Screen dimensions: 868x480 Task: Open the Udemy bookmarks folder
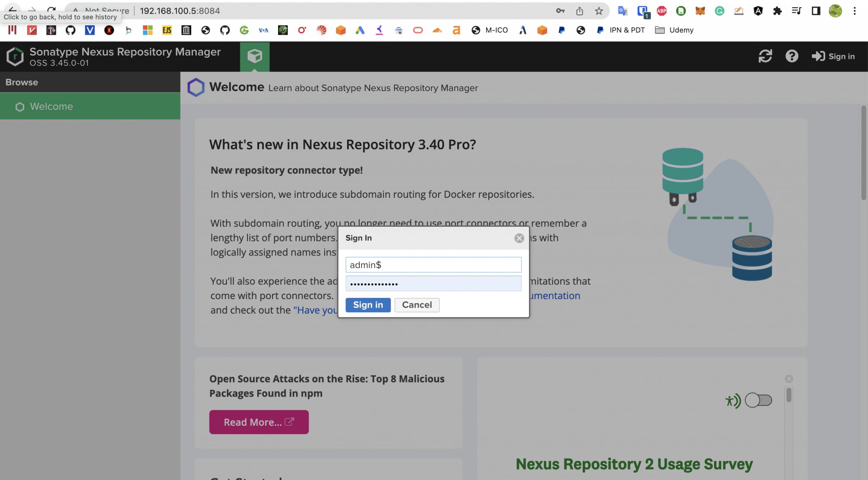[x=674, y=30]
